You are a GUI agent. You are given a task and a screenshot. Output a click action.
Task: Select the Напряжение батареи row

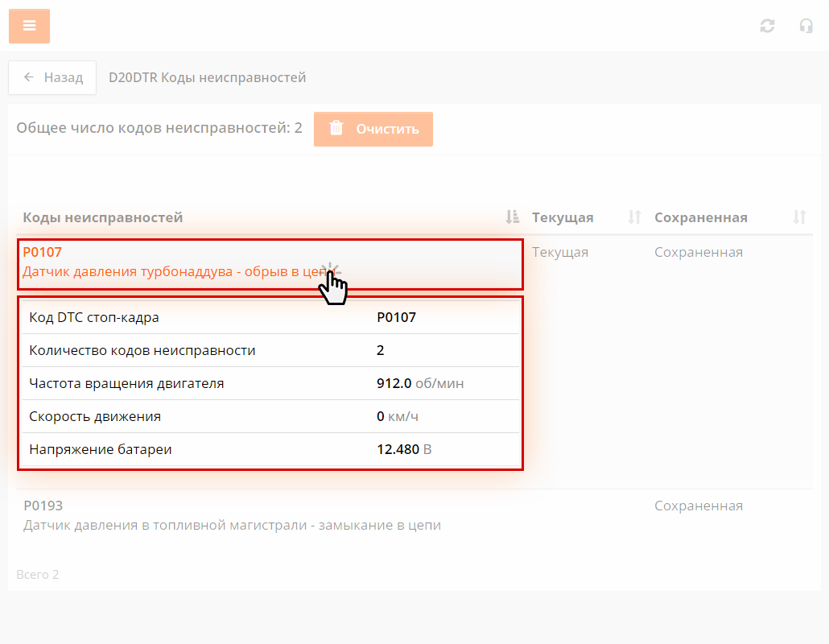(270, 449)
